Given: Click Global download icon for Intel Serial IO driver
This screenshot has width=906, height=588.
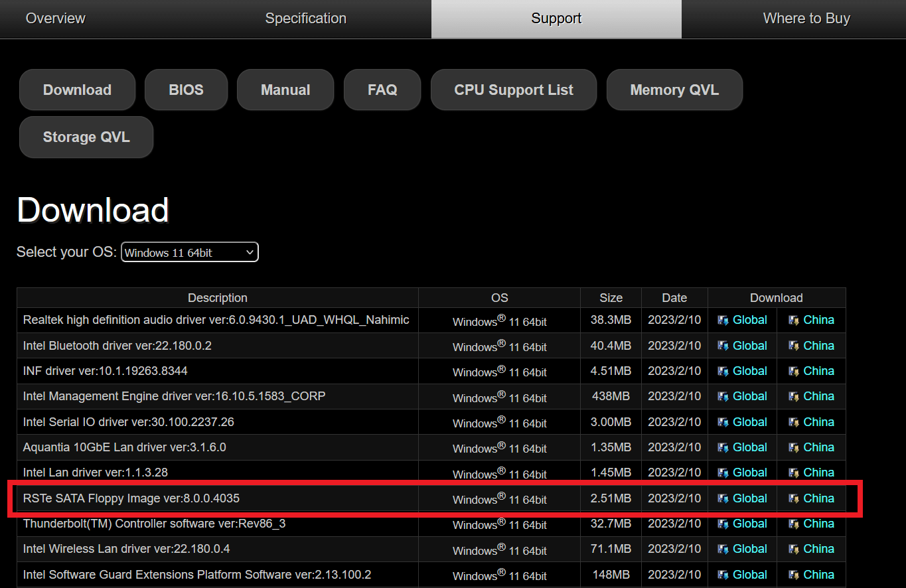Looking at the screenshot, I should 723,422.
